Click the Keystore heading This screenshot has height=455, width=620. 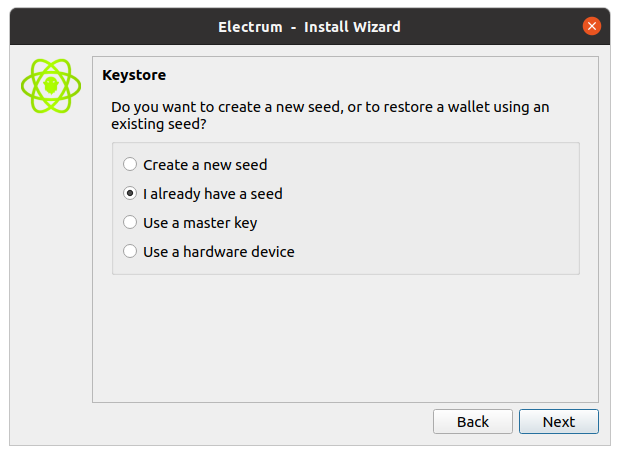pyautogui.click(x=134, y=74)
